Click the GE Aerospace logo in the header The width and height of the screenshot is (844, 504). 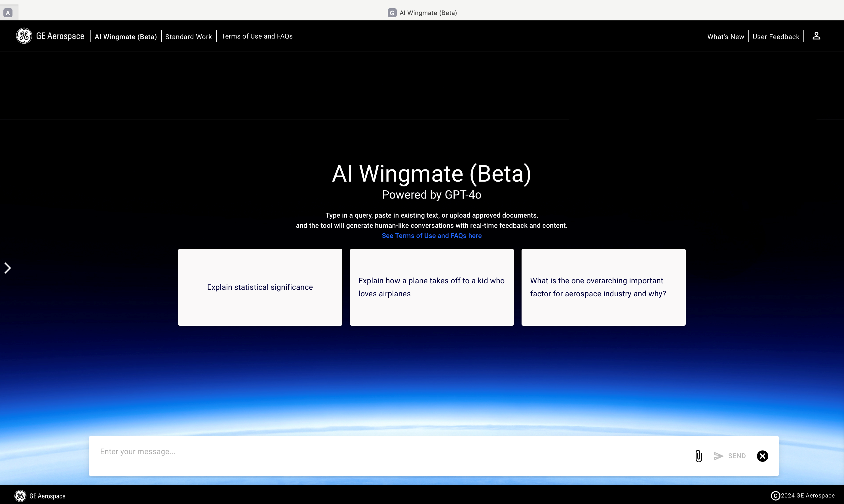[50, 36]
